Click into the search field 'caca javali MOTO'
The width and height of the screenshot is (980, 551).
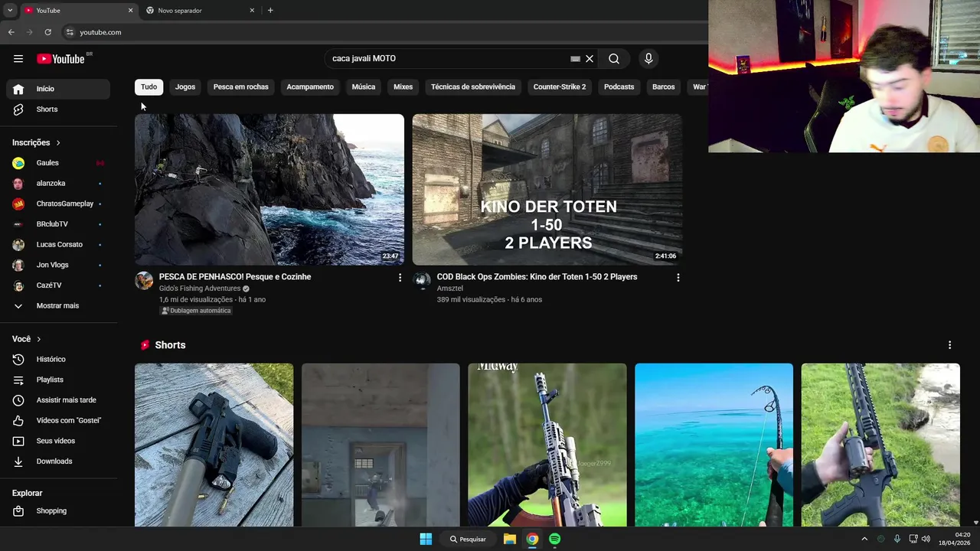[448, 59]
